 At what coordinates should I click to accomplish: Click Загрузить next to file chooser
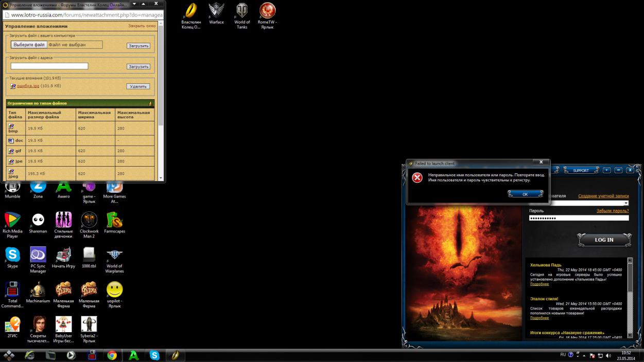click(x=138, y=46)
